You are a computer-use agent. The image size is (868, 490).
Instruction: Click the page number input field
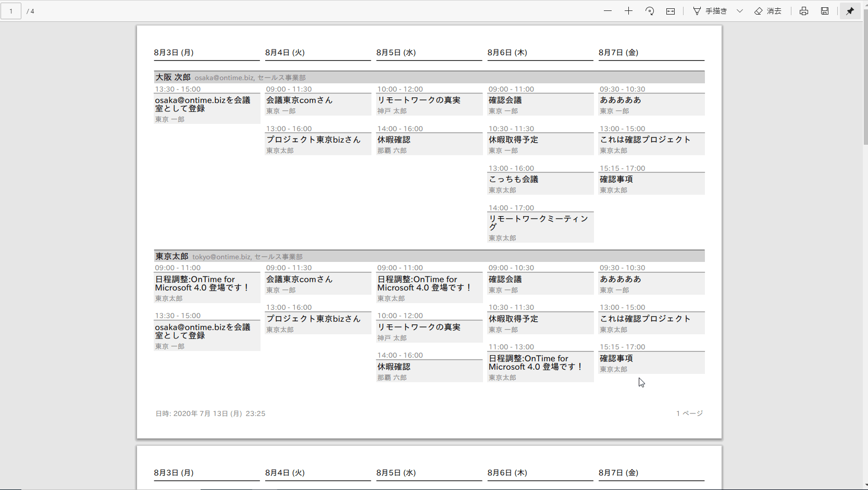pyautogui.click(x=11, y=11)
